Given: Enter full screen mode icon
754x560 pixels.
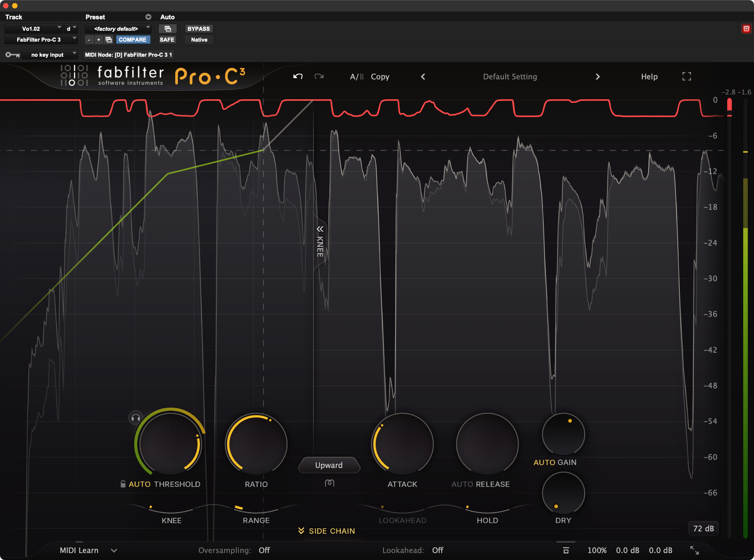Looking at the screenshot, I should click(x=686, y=77).
